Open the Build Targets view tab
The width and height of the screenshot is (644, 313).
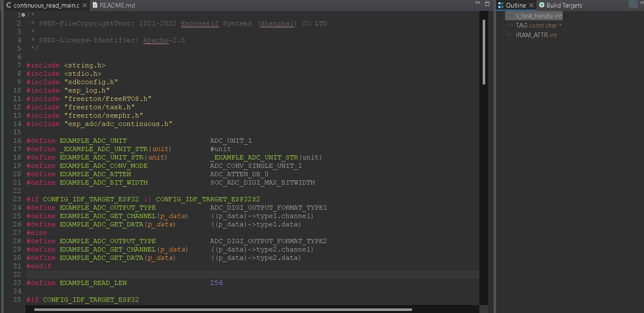(560, 5)
